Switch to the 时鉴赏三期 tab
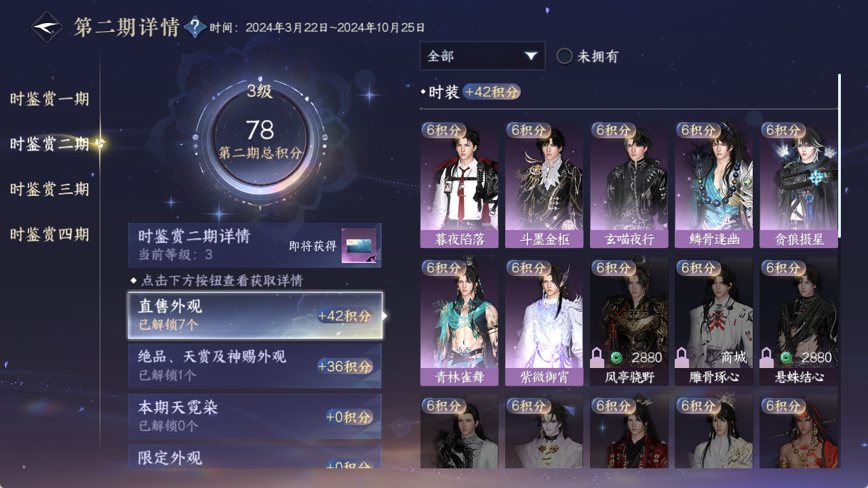The height and width of the screenshot is (488, 868). (50, 189)
